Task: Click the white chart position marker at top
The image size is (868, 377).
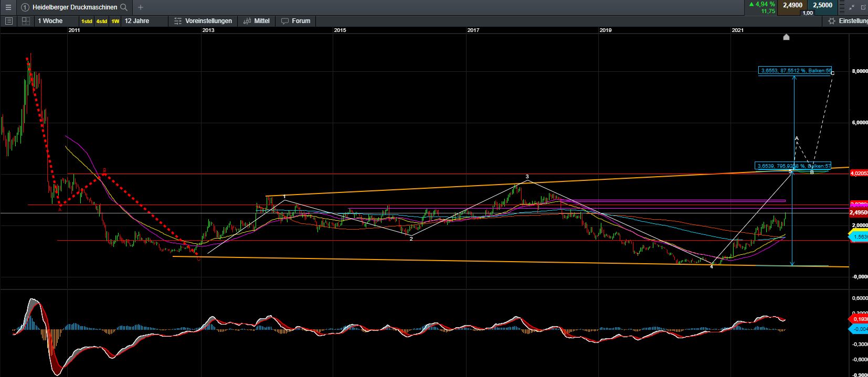Action: (x=786, y=37)
